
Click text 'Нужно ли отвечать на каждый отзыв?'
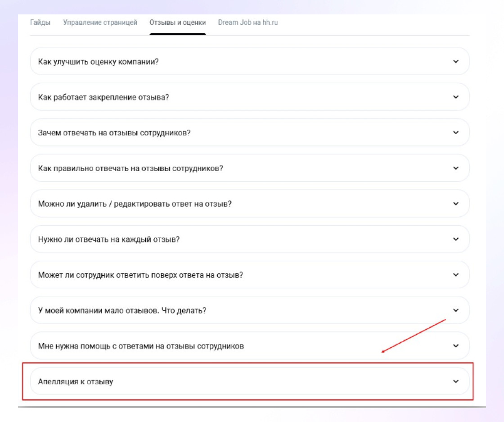[108, 239]
